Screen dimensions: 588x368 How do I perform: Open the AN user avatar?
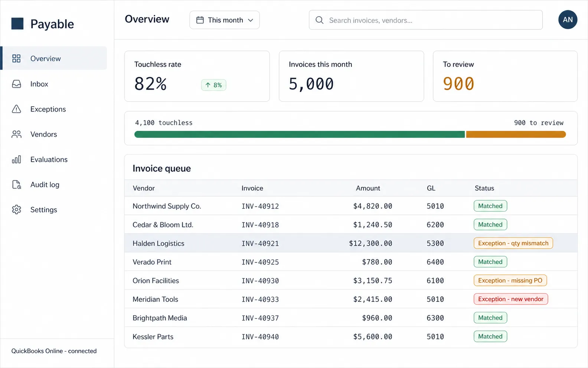[568, 20]
